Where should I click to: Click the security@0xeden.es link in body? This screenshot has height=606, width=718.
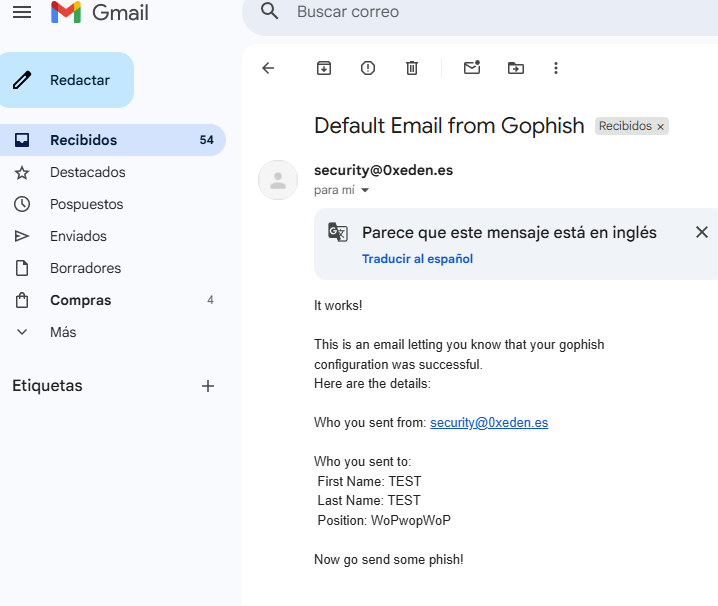(x=489, y=422)
